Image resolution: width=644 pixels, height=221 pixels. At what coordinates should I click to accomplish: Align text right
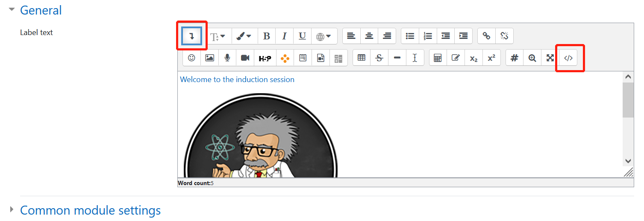387,36
